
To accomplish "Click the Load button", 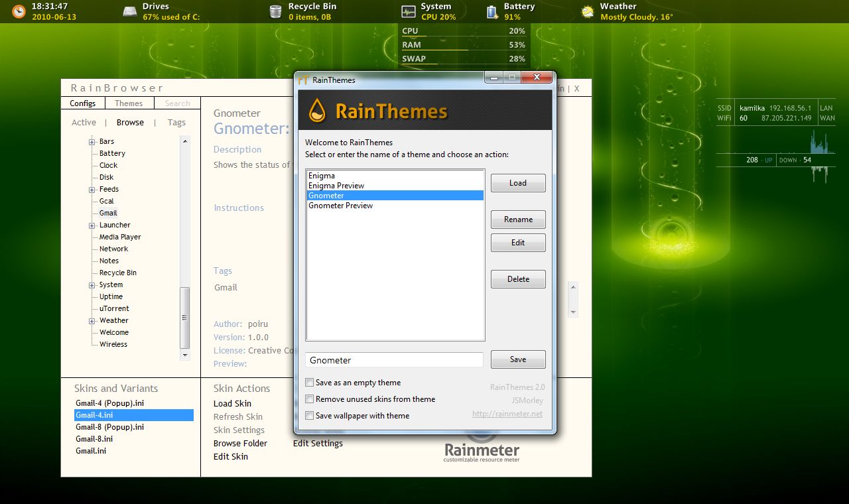I will click(518, 183).
